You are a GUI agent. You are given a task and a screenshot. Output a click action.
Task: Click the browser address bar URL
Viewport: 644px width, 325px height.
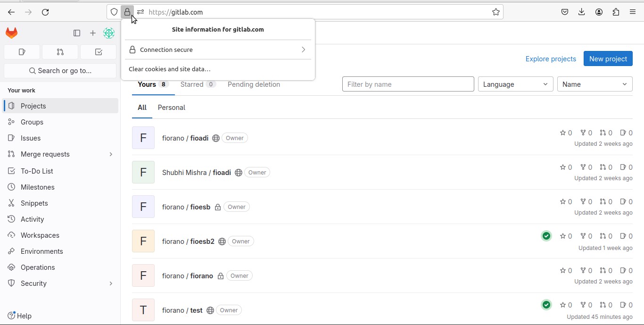tap(175, 12)
